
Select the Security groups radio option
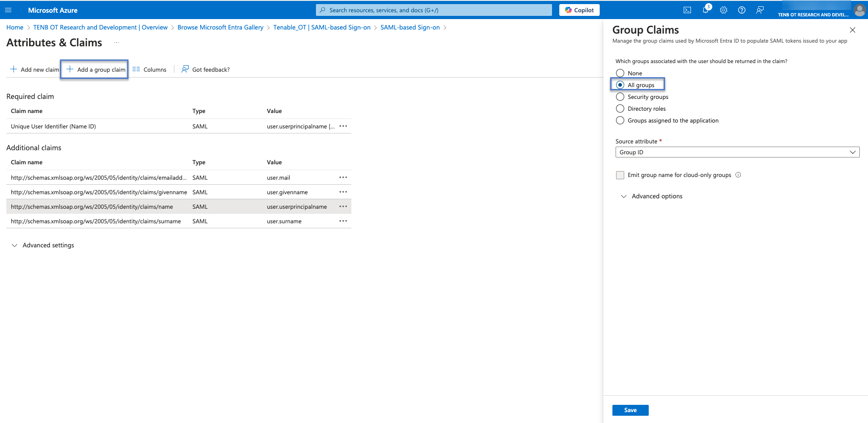tap(620, 97)
